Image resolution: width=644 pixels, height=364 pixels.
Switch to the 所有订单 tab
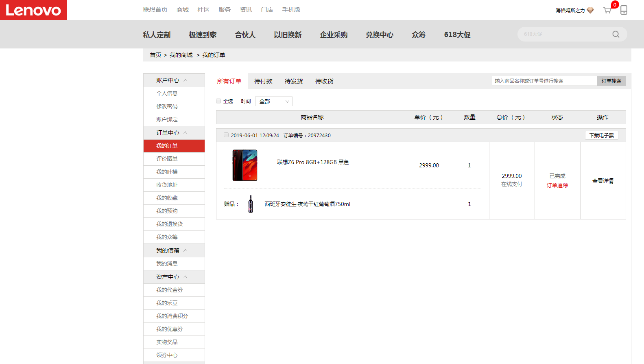pos(229,81)
